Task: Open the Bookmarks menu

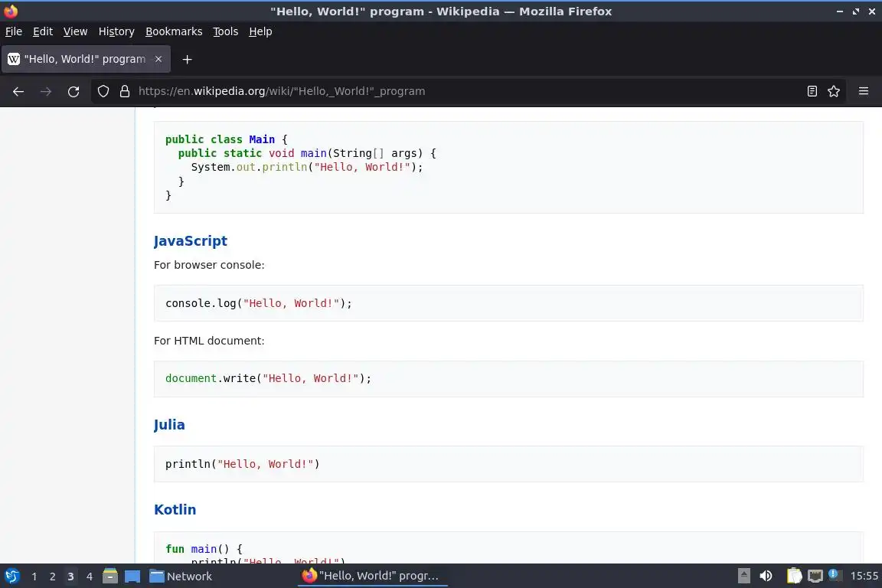Action: [174, 31]
